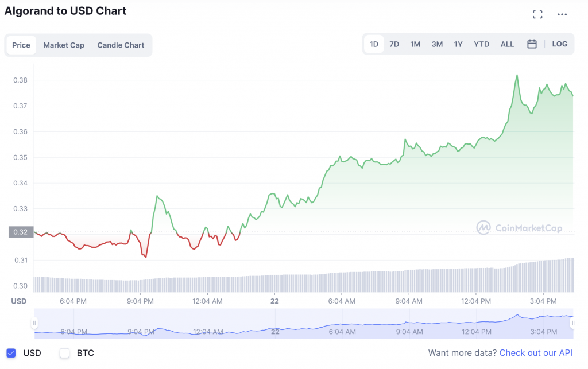This screenshot has height=369, width=588.
Task: Click the USD axis unit label
Action: (x=19, y=301)
